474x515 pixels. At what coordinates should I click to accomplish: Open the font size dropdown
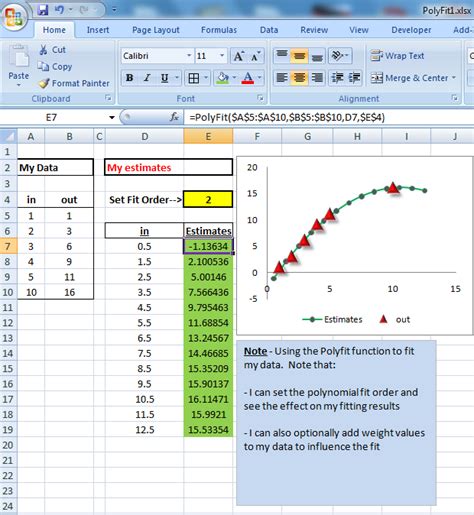[x=222, y=56]
